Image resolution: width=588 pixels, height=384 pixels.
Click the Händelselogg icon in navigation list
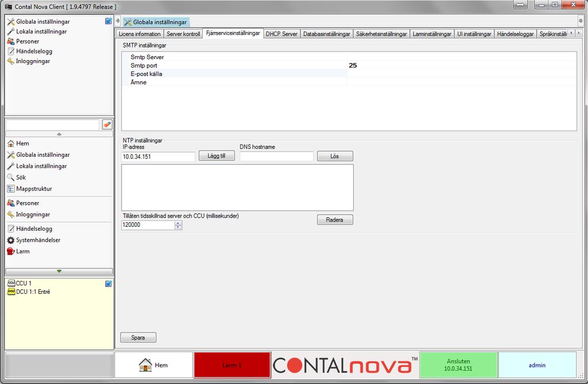(11, 228)
